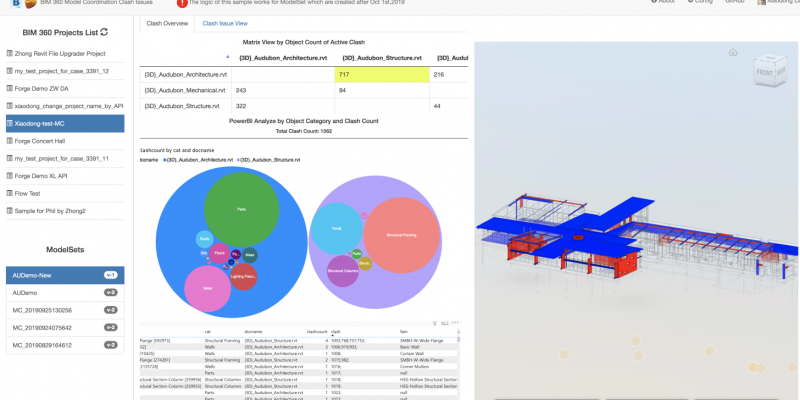Viewport: 800px width, 400px height.
Task: Sort the table by the clash column
Action: click(x=336, y=332)
